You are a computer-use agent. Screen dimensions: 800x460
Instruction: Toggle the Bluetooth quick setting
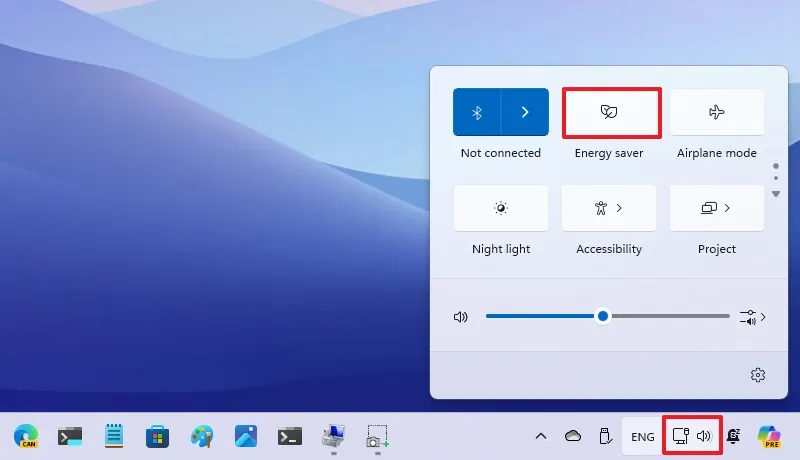coord(477,112)
